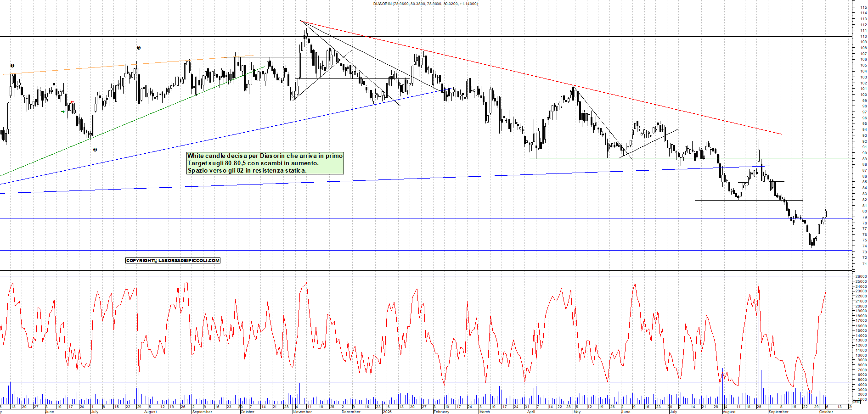Select the wave marker numbered 2

tap(95, 150)
